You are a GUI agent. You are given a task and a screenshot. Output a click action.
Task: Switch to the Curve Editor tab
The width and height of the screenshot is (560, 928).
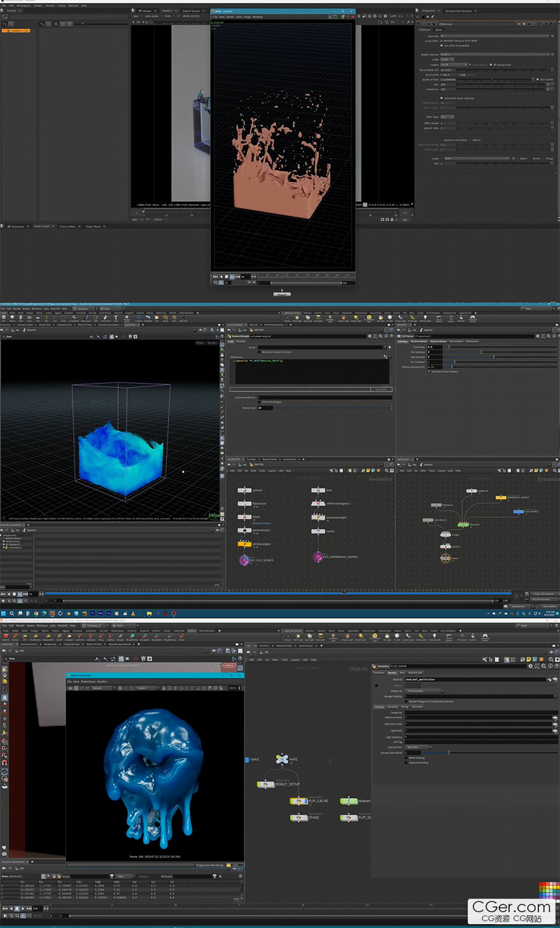67,226
